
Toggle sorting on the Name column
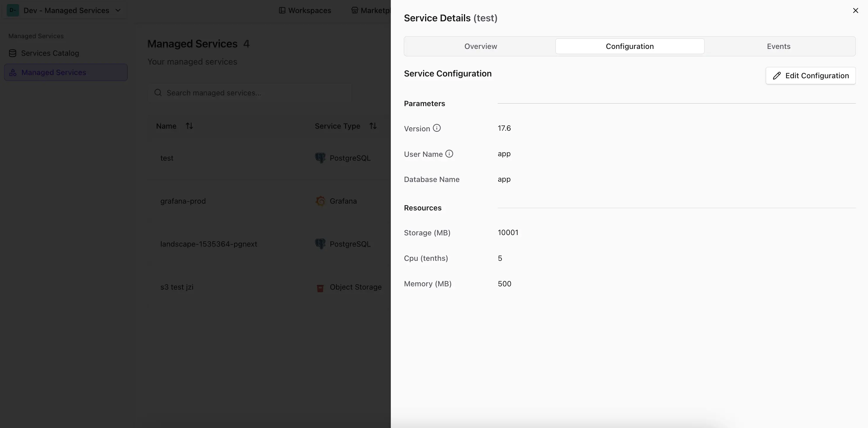189,126
